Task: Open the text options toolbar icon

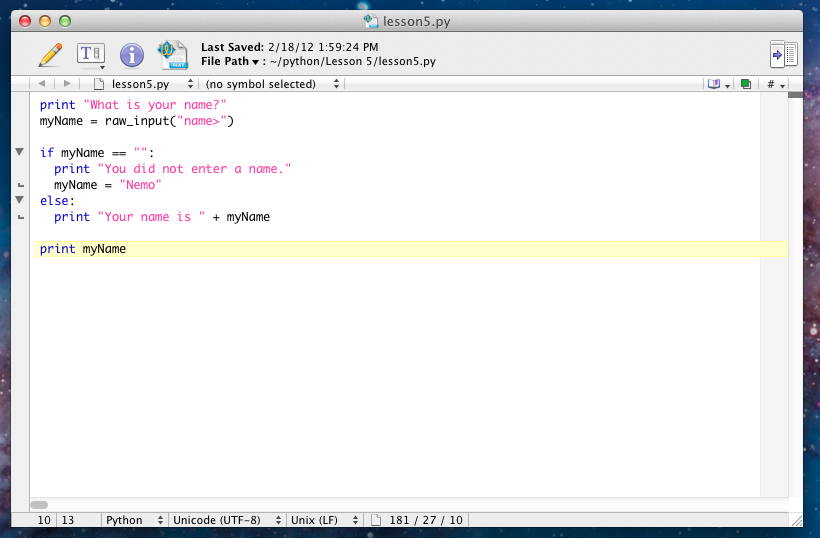Action: 91,55
